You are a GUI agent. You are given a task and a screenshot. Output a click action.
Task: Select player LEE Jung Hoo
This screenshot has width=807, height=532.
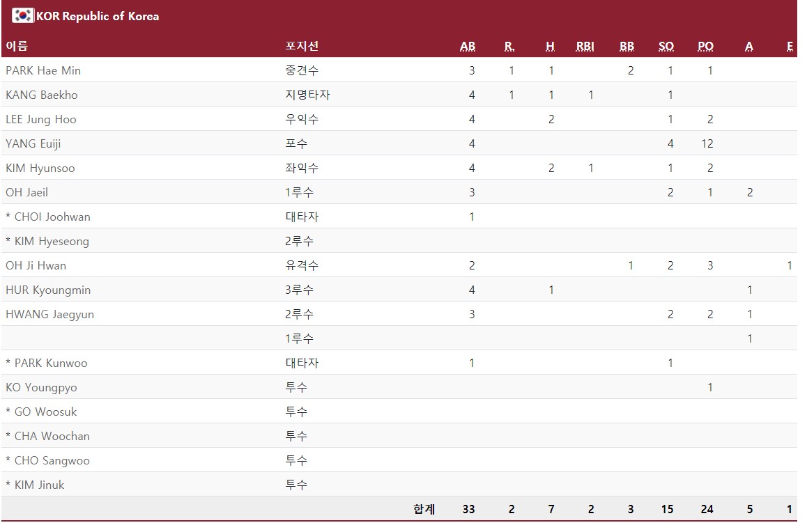click(41, 119)
